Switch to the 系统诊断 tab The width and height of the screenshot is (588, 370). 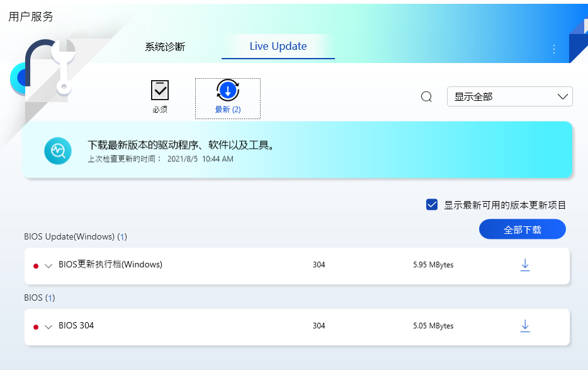click(x=165, y=46)
